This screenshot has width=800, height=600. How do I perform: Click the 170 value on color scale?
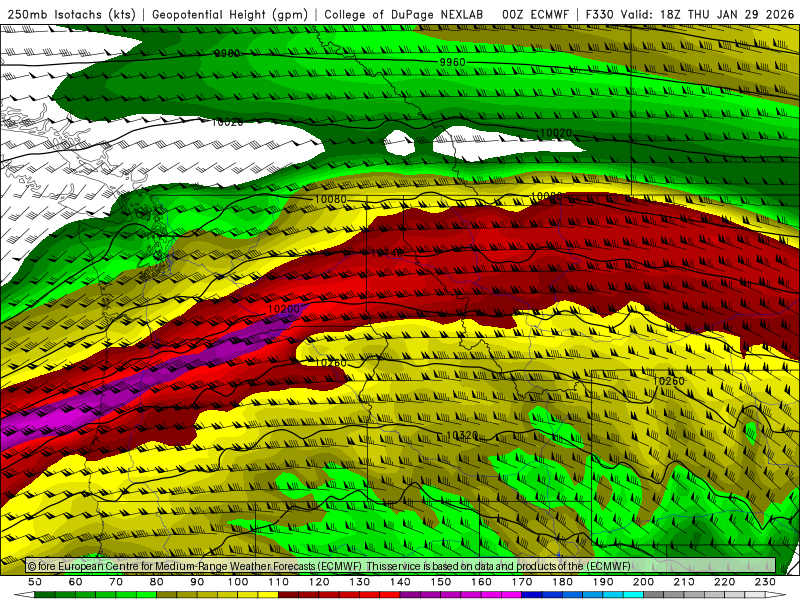tap(522, 582)
